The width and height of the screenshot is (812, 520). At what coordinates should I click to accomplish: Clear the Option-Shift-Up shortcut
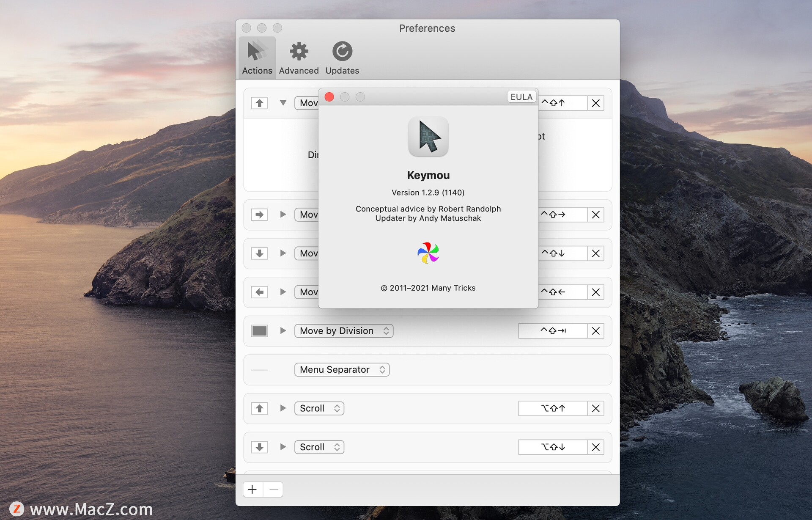point(595,408)
